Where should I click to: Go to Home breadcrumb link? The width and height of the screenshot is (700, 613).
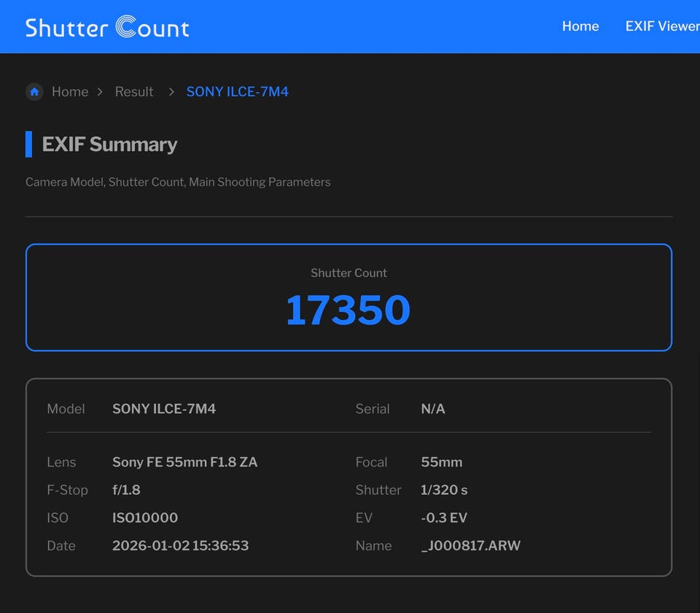pyautogui.click(x=70, y=92)
